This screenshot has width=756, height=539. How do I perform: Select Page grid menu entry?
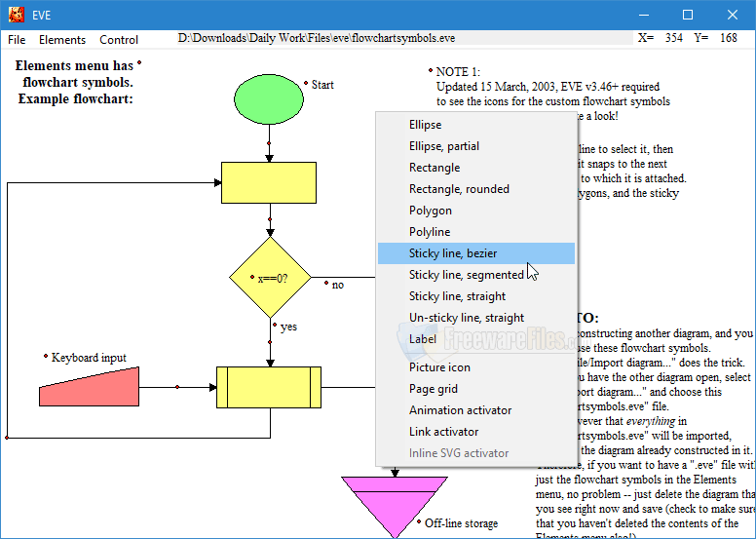475,389
